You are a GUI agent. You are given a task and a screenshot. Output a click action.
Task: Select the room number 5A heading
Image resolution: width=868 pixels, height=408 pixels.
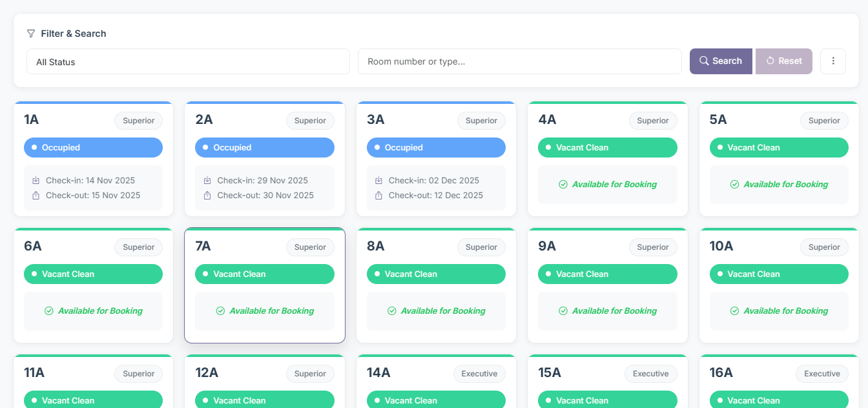(718, 120)
